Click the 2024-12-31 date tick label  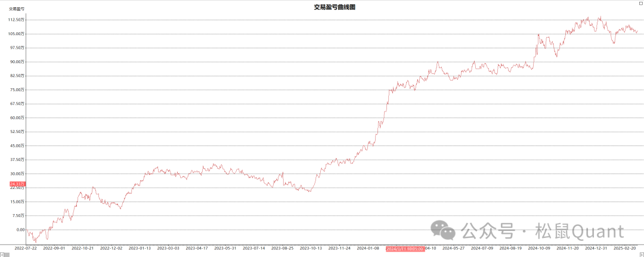point(596,248)
